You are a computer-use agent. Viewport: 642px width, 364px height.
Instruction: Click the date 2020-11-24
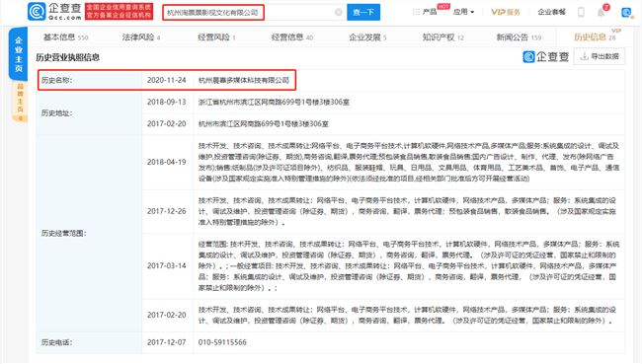pos(167,80)
